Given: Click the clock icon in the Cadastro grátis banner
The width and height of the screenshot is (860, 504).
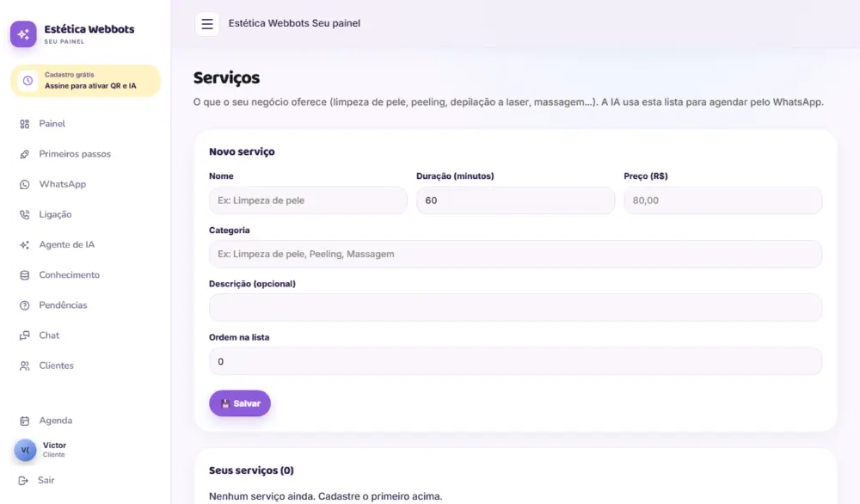Looking at the screenshot, I should (x=28, y=81).
